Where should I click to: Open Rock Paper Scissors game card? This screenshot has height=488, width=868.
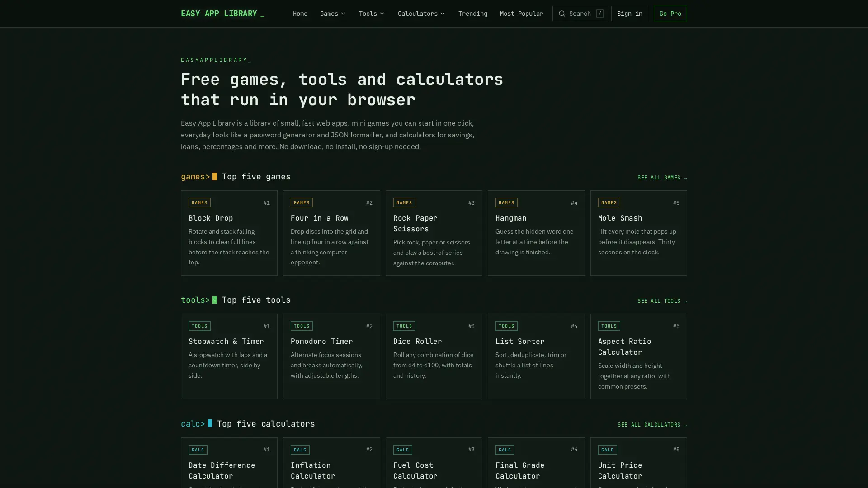(434, 233)
